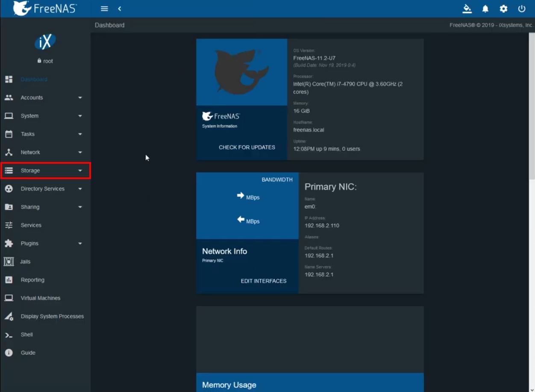Toggle the hamburger menu in top bar
This screenshot has height=392, width=535.
pos(104,9)
